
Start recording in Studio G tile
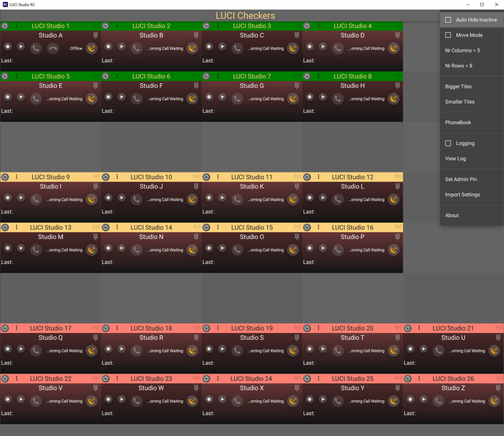coord(209,97)
